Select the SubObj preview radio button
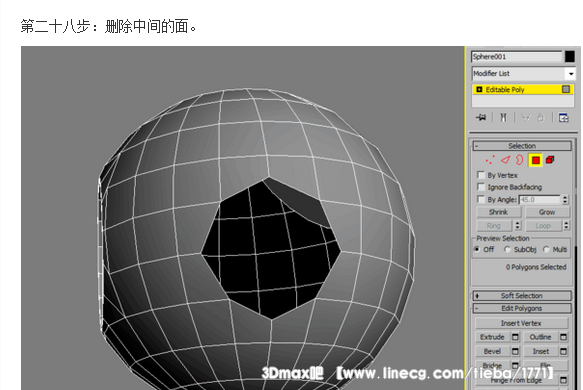The image size is (583, 390). (x=507, y=249)
